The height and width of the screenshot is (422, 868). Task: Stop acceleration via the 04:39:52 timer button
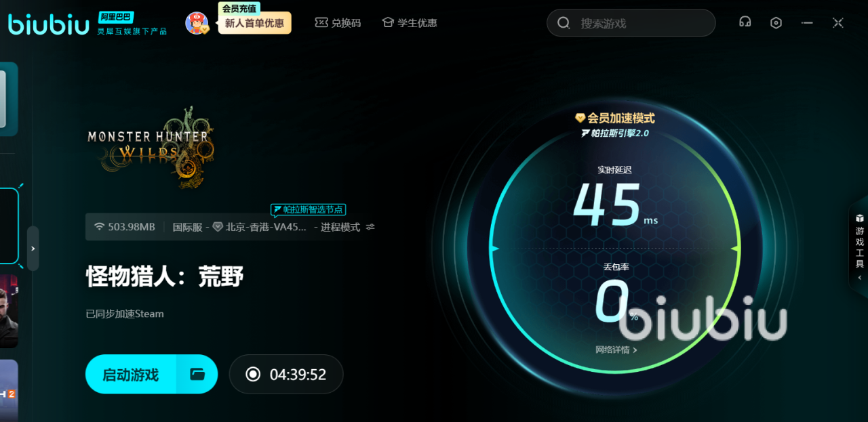click(x=286, y=374)
